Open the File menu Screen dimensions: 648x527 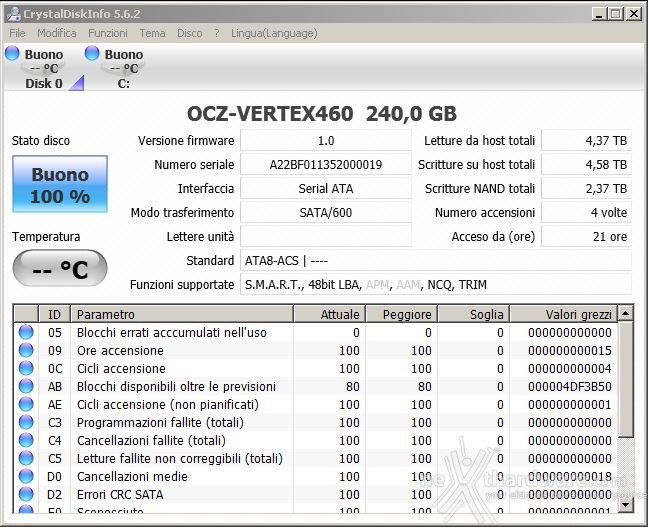tap(17, 33)
